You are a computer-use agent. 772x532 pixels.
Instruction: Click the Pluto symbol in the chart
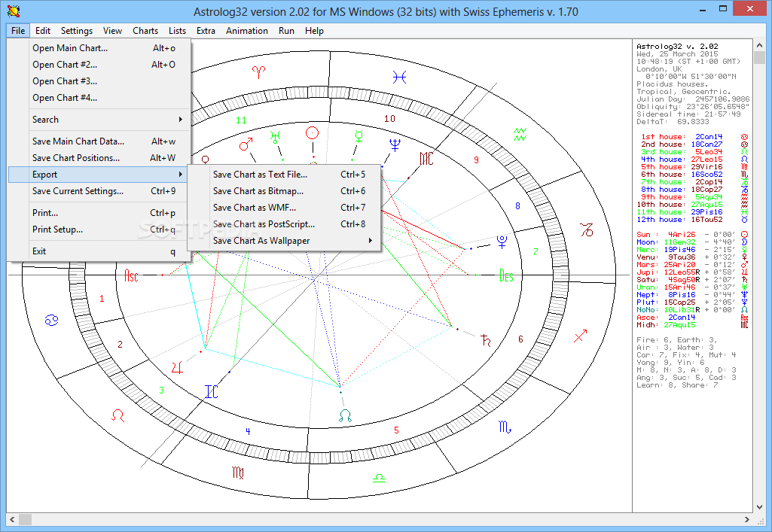pos(502,242)
